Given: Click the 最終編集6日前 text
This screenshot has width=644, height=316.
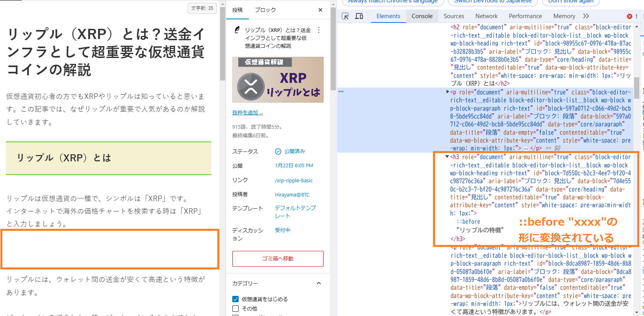Looking at the screenshot, I should click(250, 135).
